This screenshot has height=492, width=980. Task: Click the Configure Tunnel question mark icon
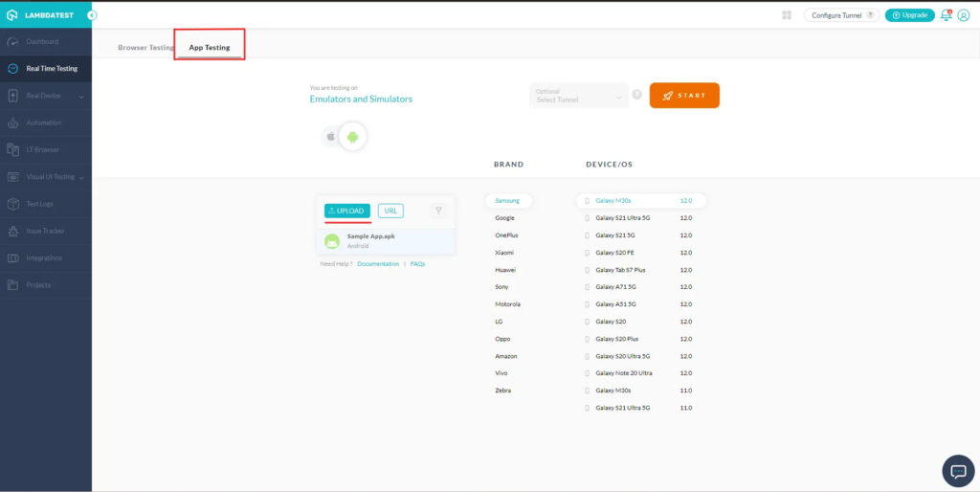point(870,15)
